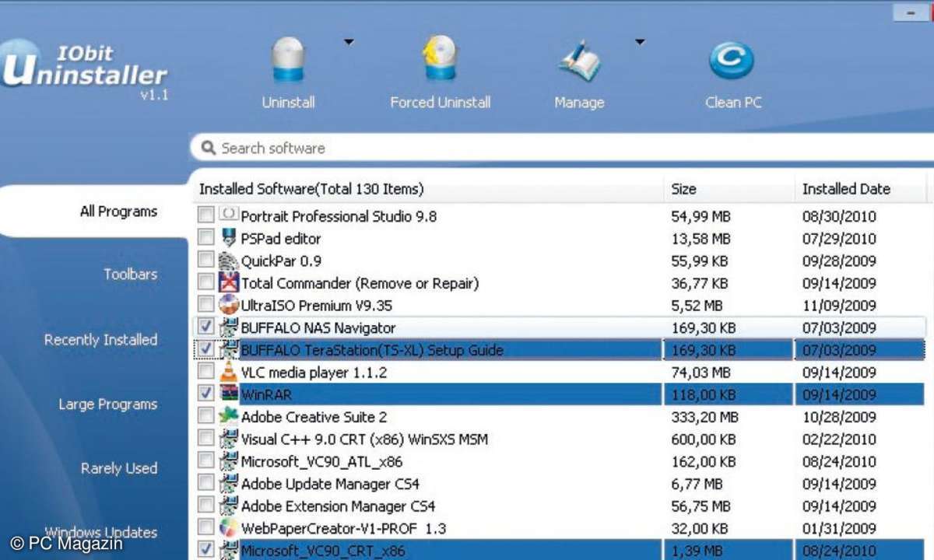Select the Adobe Creative Suite 2 row text
The image size is (934, 560).
(x=314, y=418)
